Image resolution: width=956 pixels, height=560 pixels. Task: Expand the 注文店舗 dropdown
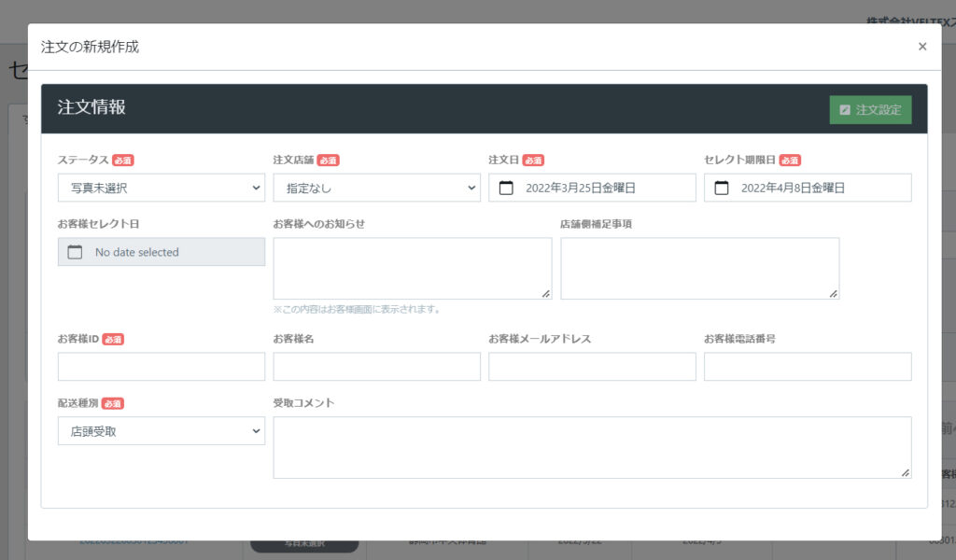pyautogui.click(x=376, y=188)
